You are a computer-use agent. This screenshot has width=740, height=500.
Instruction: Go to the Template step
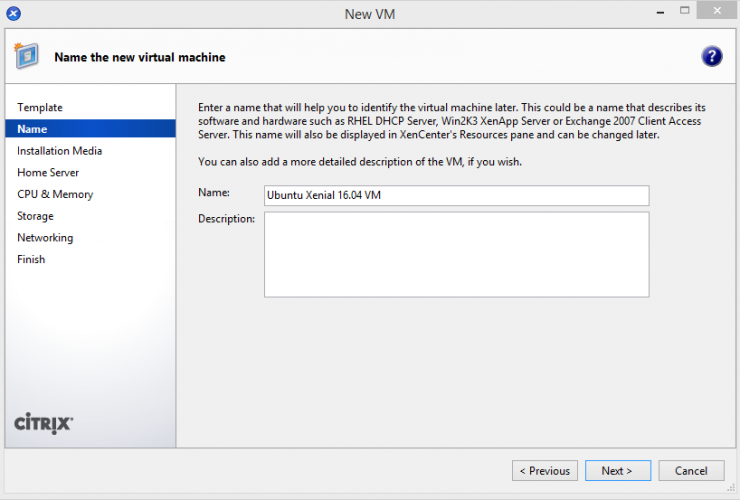pyautogui.click(x=40, y=107)
